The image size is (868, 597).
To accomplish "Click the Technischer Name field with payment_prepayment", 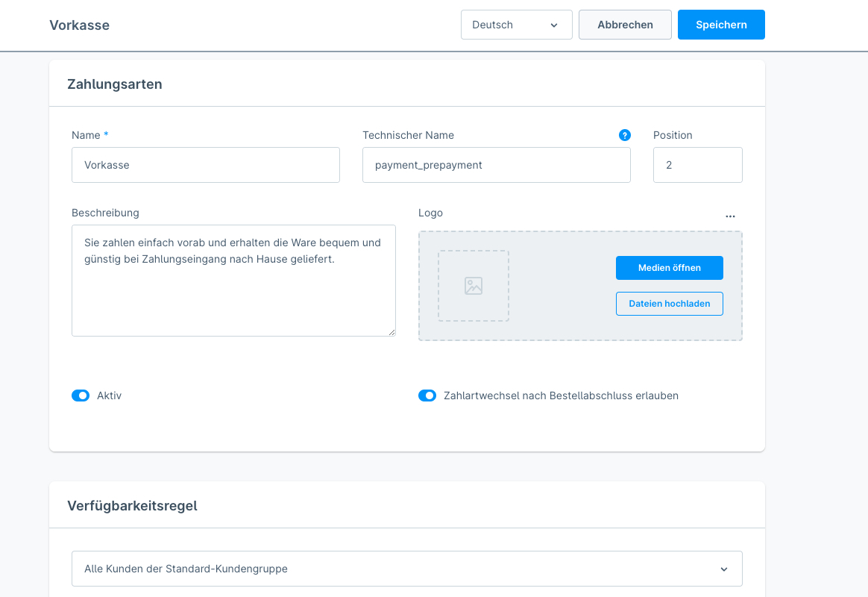I will click(x=496, y=165).
